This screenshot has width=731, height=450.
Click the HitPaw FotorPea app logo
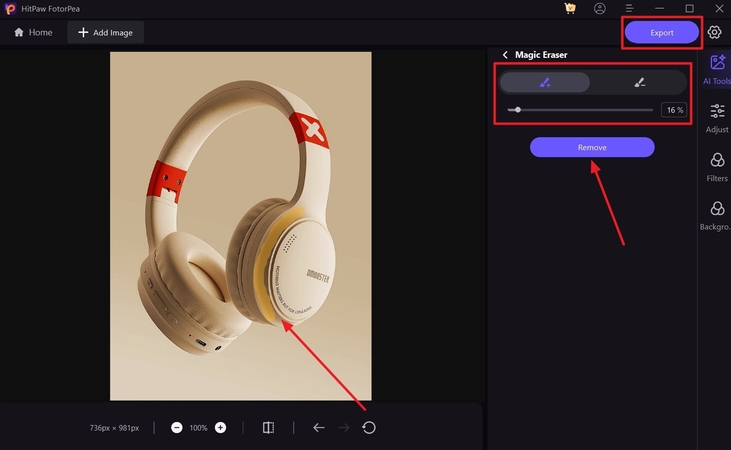10,8
